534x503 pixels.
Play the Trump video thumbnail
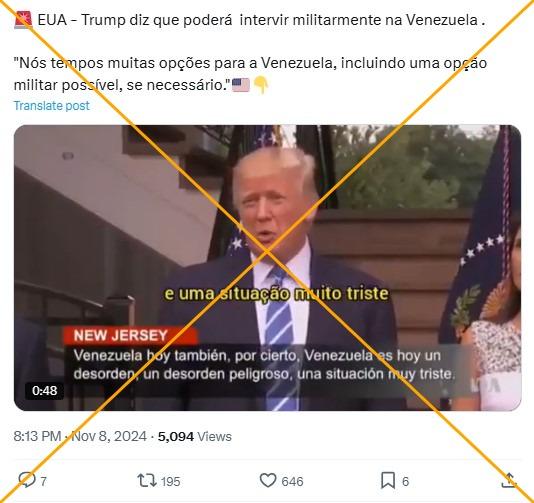[267, 268]
